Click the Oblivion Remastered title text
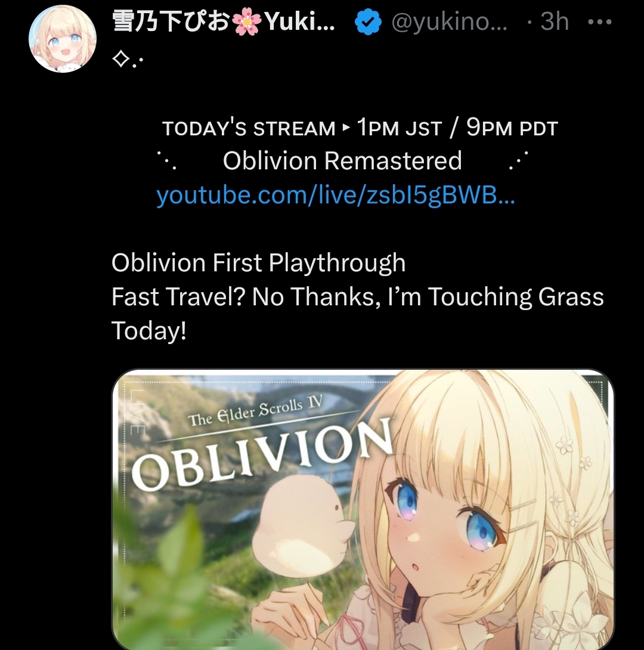This screenshot has height=650, width=644. (342, 160)
